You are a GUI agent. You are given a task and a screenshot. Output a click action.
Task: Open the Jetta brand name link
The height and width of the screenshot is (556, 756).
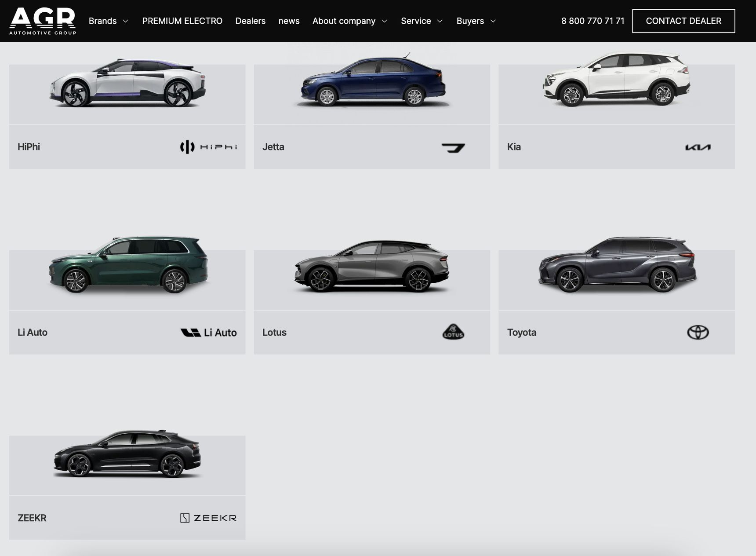pyautogui.click(x=273, y=147)
